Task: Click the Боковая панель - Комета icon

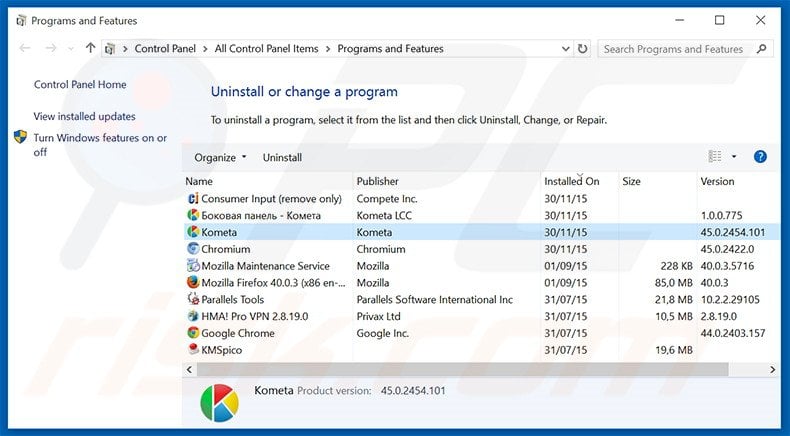Action: point(193,216)
